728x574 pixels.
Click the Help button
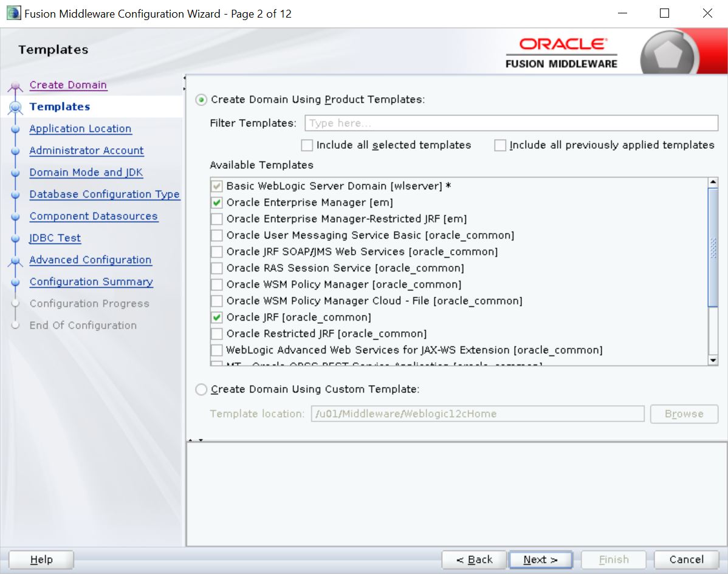click(x=41, y=559)
